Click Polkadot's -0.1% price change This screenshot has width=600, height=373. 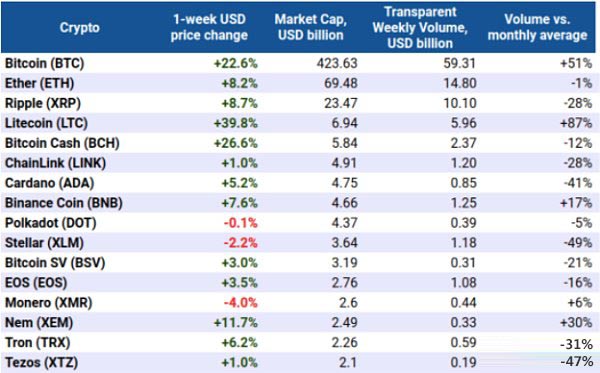coord(240,223)
